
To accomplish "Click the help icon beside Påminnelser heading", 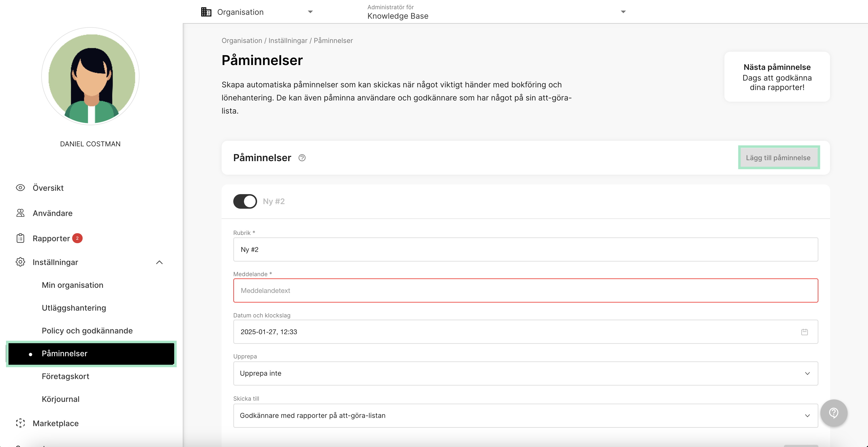I will (302, 158).
